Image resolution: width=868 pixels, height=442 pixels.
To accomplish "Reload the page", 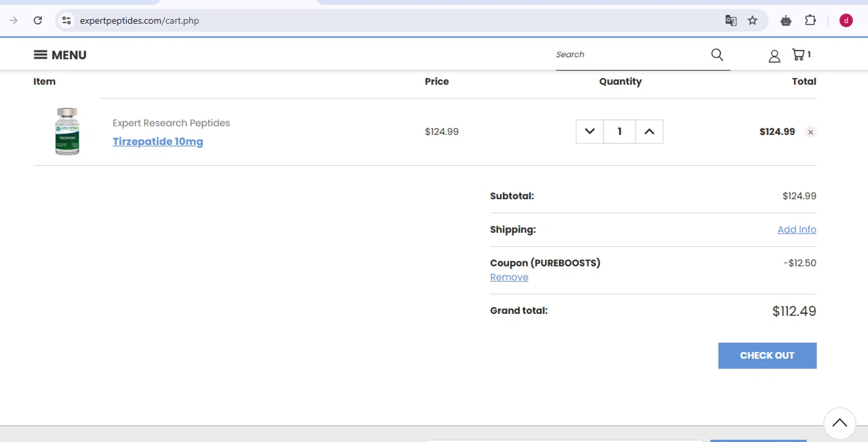I will (38, 20).
